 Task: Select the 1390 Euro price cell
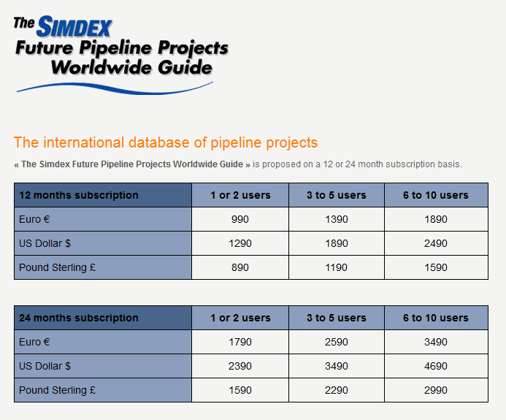336,219
